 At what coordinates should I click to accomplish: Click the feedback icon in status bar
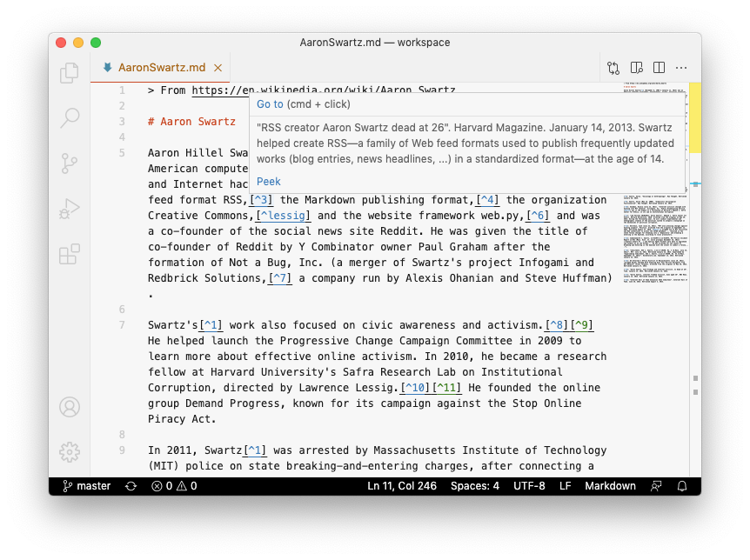(x=656, y=486)
